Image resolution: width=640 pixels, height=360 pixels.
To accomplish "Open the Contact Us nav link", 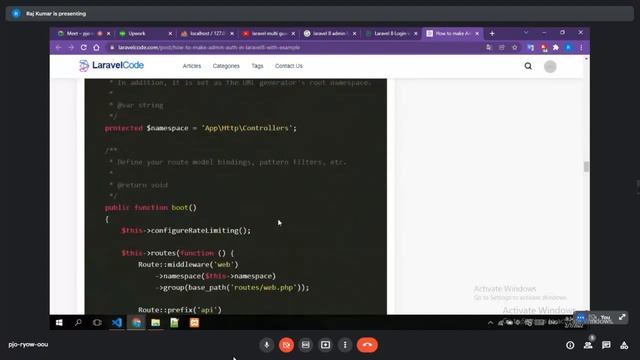I will [x=289, y=66].
